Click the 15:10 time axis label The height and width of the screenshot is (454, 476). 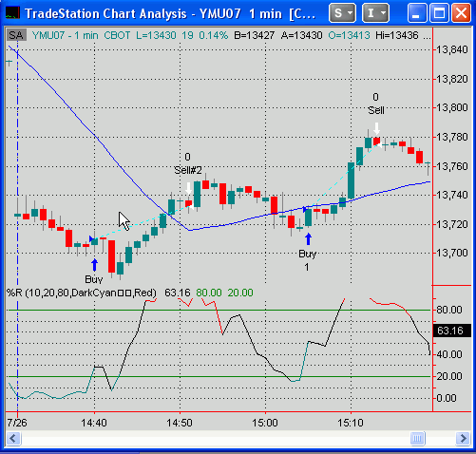click(x=351, y=423)
